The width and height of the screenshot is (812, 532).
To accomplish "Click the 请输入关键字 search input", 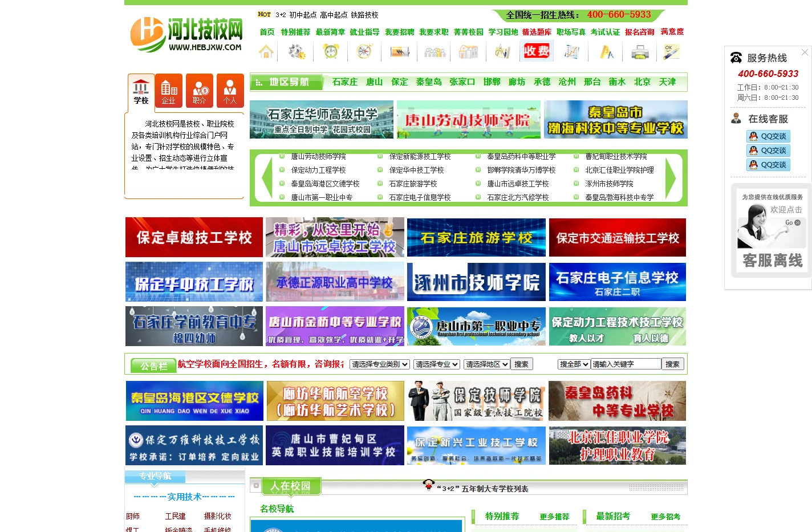I will click(x=626, y=364).
